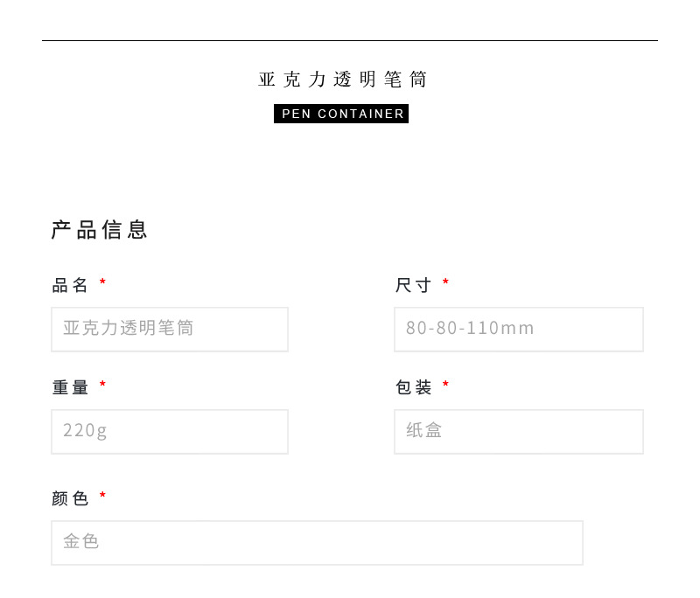Click the red asterisk beside 尺寸
Screen dimensions: 700x598
tap(445, 283)
